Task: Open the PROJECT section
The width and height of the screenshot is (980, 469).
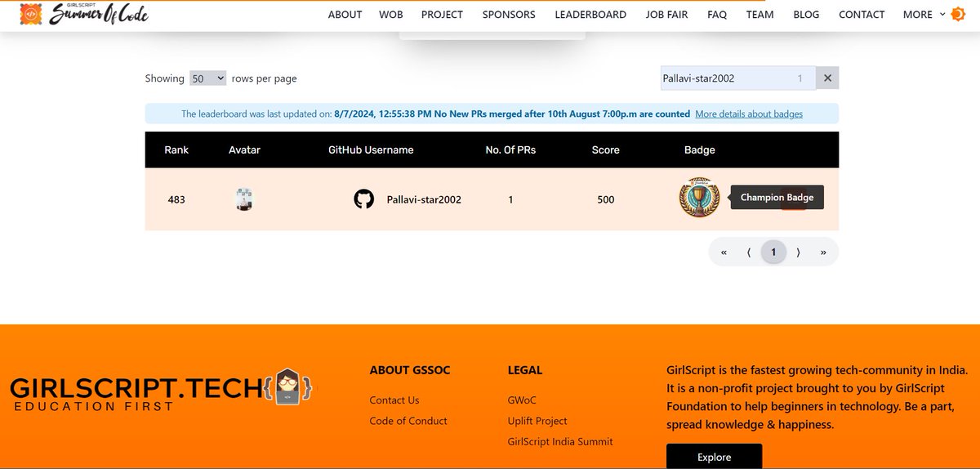Action: (442, 14)
